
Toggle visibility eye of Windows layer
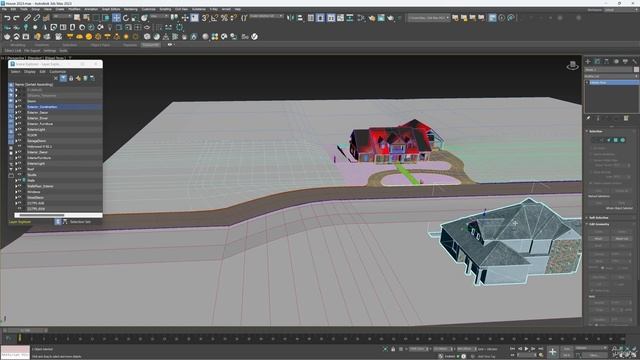coord(20,192)
